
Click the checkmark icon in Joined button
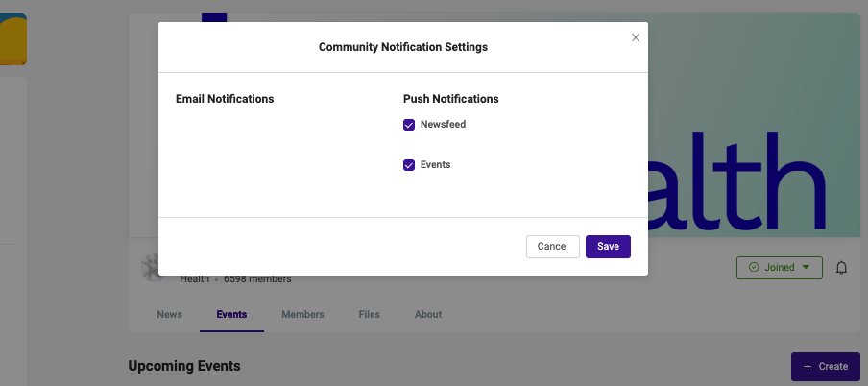[x=754, y=268]
